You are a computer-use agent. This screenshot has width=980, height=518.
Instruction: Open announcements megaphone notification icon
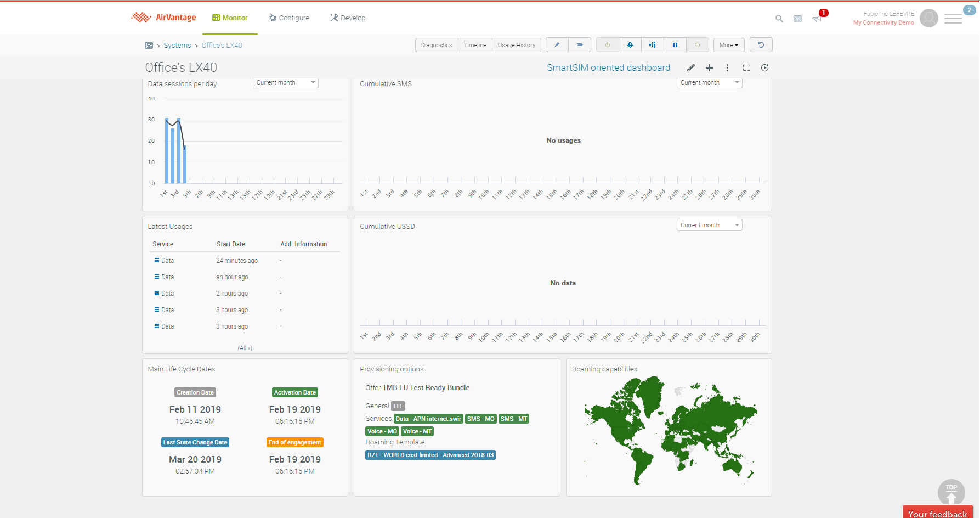[x=817, y=19]
